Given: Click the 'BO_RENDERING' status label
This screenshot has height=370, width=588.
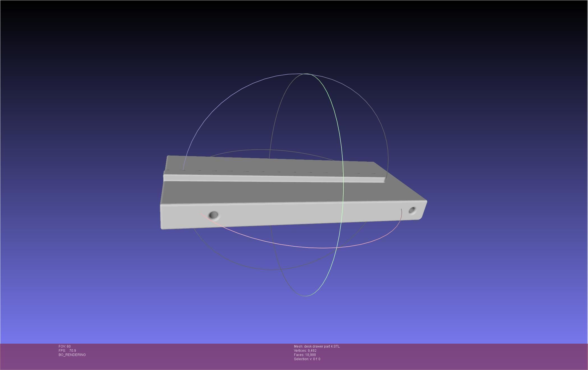Looking at the screenshot, I should [x=72, y=355].
